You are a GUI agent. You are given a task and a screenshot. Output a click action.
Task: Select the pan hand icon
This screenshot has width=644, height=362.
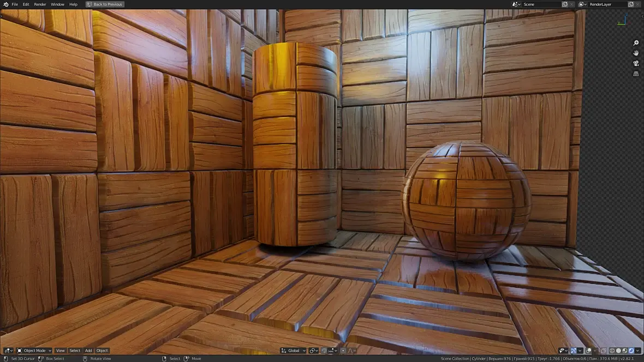click(636, 53)
